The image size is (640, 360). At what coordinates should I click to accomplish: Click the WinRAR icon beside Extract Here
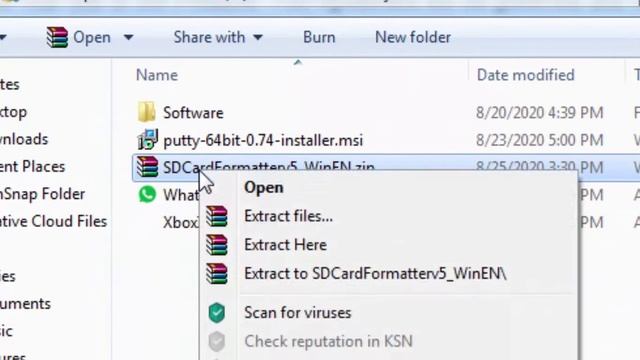coord(217,245)
